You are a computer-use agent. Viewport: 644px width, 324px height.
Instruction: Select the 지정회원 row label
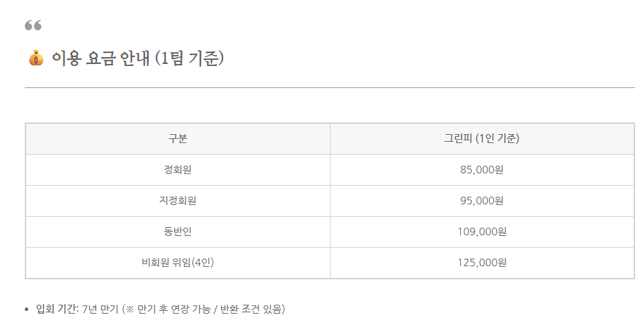tap(178, 201)
